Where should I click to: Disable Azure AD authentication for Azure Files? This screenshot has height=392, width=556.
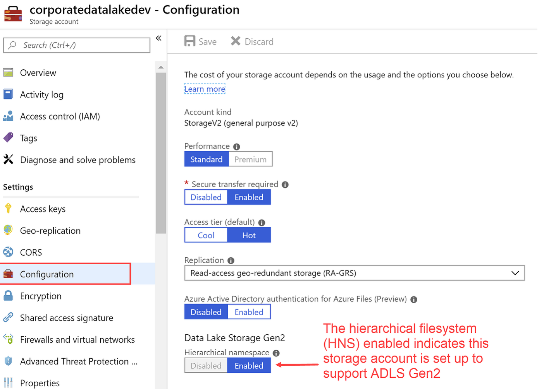pyautogui.click(x=206, y=312)
